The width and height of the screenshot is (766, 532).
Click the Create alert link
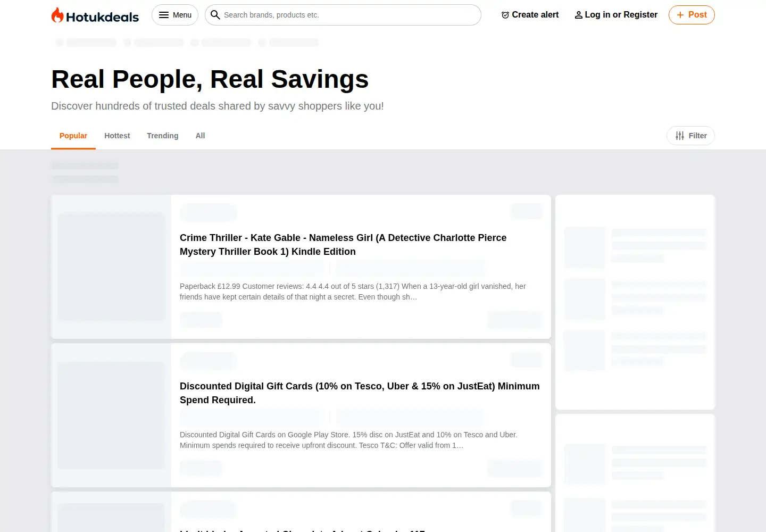click(530, 15)
